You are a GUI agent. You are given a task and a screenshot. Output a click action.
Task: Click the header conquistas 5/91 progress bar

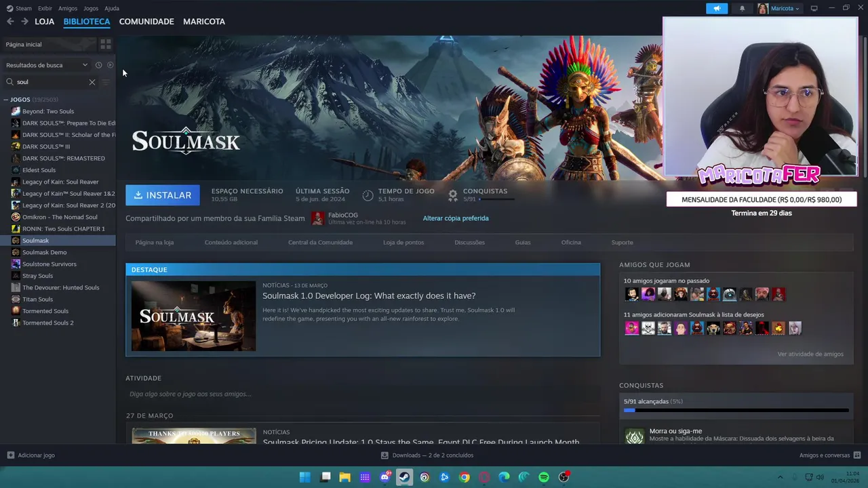pos(496,199)
